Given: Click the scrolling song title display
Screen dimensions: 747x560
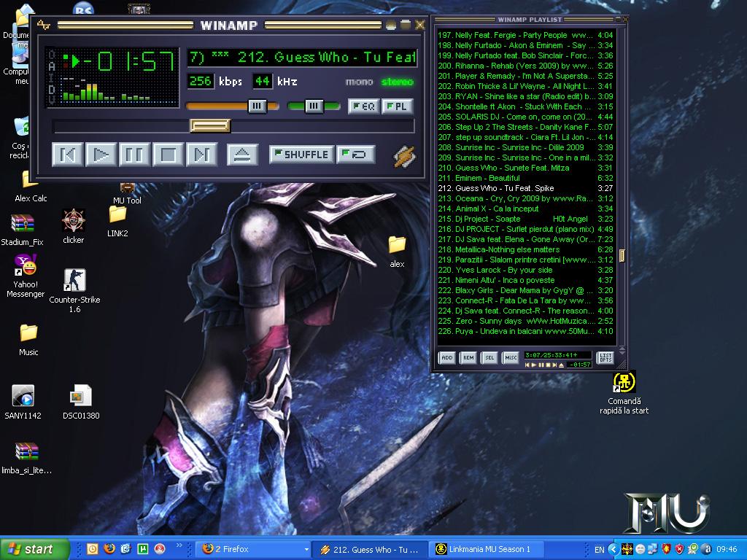Looking at the screenshot, I should pyautogui.click(x=302, y=58).
